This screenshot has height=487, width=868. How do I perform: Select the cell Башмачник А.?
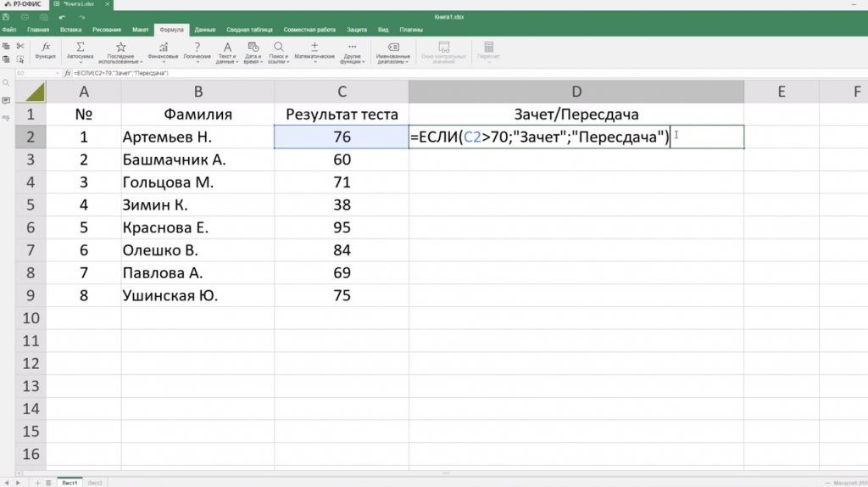tap(198, 160)
